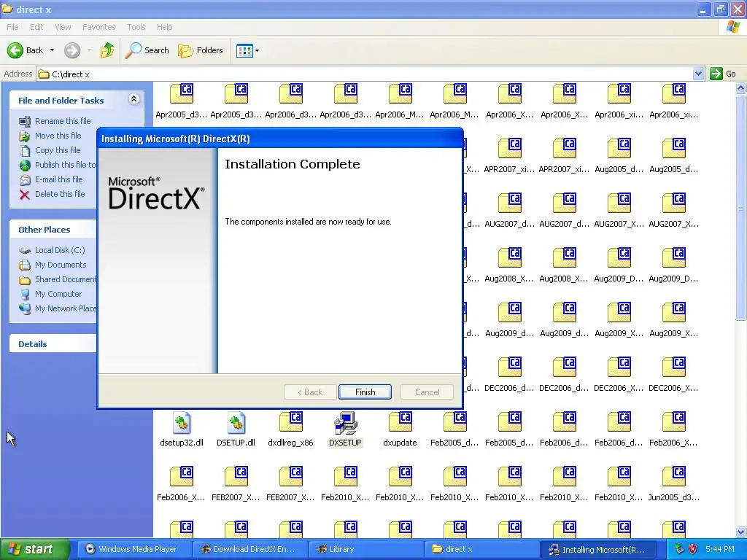Expand the Views dropdown arrow
Image resolution: width=747 pixels, height=560 pixels.
[x=258, y=50]
